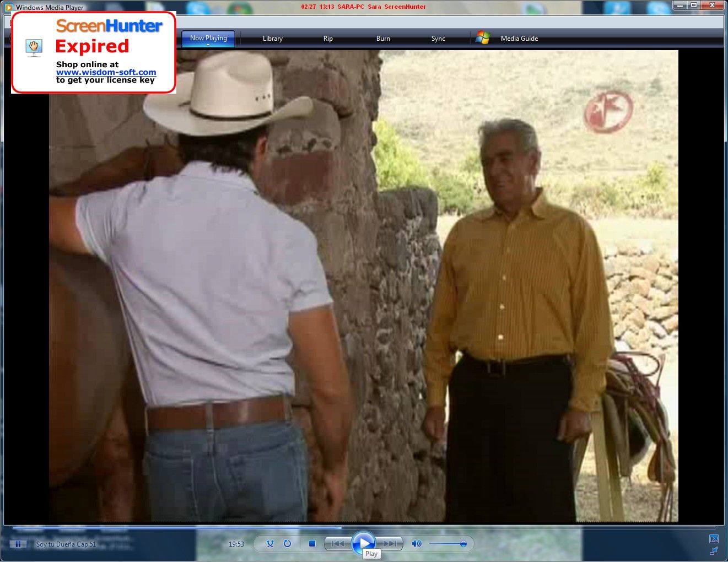Skip to next track
This screenshot has width=728, height=562.
click(390, 544)
